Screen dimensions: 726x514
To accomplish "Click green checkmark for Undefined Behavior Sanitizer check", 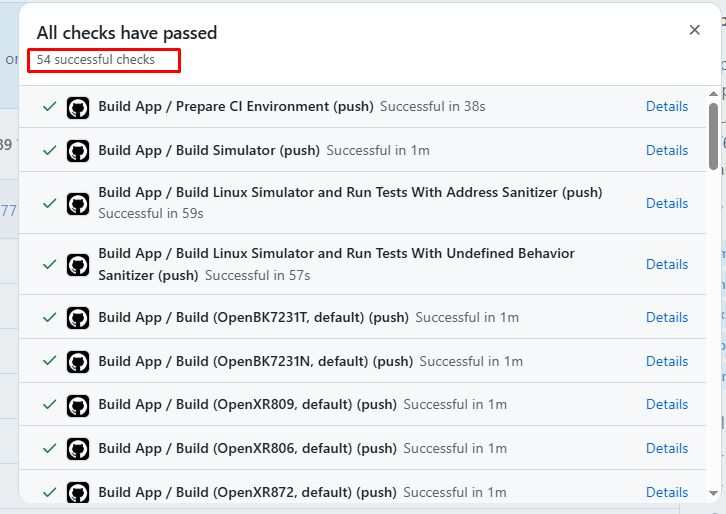I will pos(50,264).
